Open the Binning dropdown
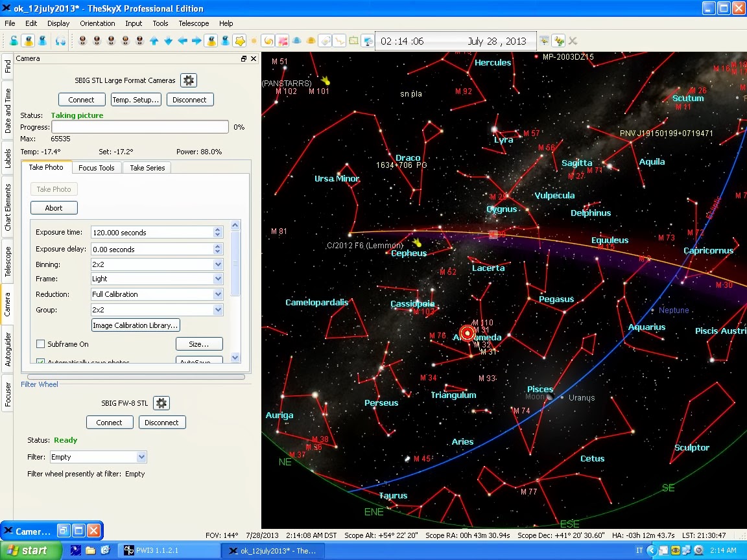The height and width of the screenshot is (560, 747). tap(218, 264)
